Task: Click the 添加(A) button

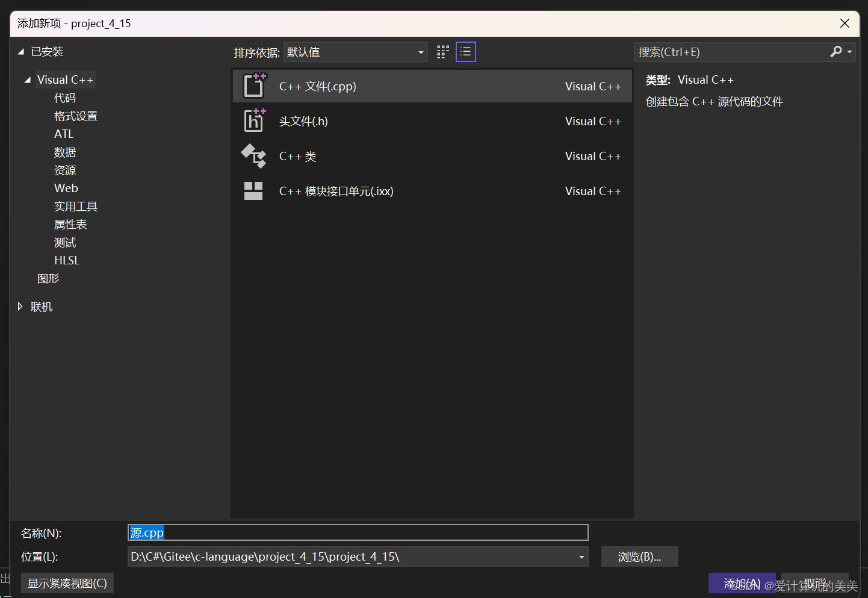Action: (742, 583)
